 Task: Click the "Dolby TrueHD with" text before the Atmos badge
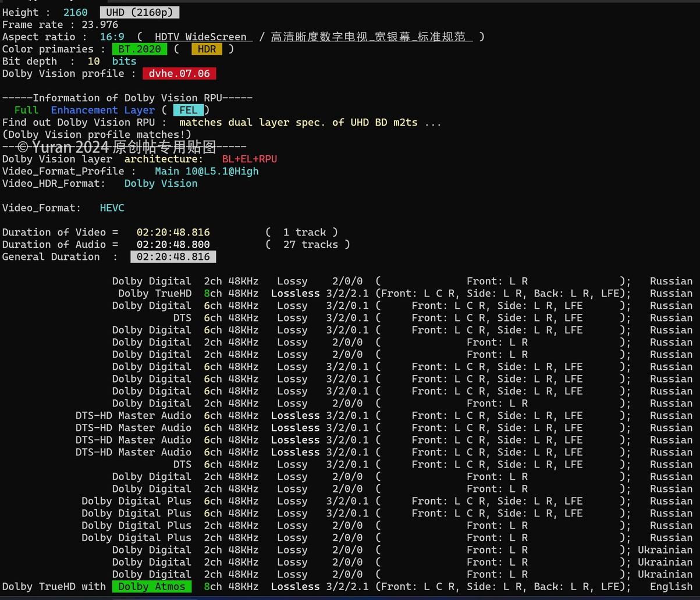[x=54, y=587]
